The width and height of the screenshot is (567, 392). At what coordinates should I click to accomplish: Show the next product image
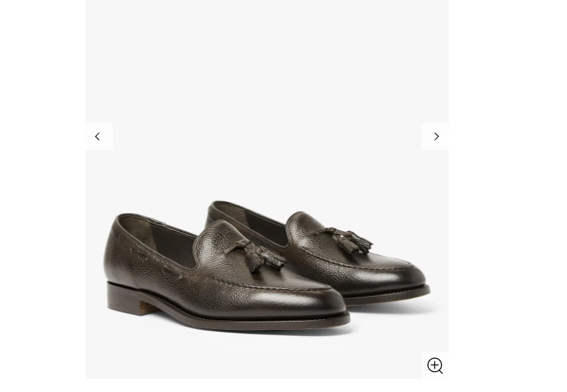coord(435,137)
